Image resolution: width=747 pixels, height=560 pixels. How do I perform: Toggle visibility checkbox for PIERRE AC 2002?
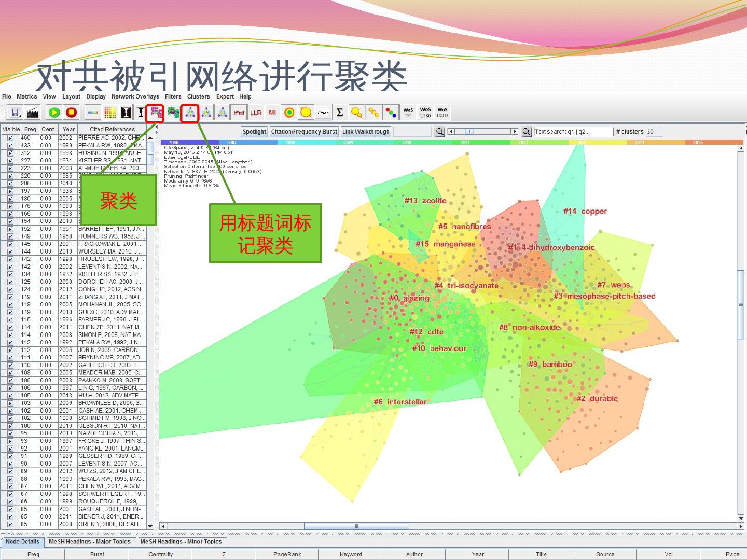[10, 138]
